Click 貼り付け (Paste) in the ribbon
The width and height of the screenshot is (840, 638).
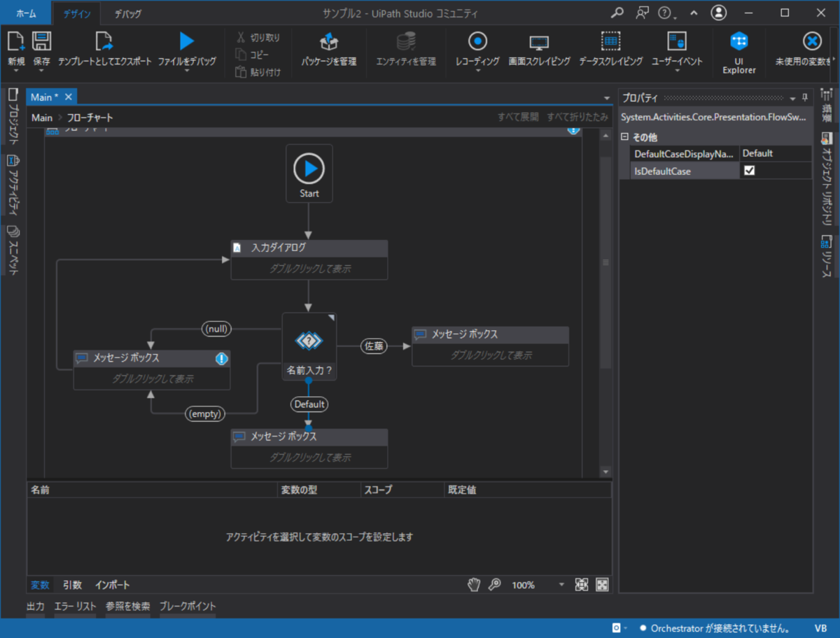pyautogui.click(x=258, y=71)
